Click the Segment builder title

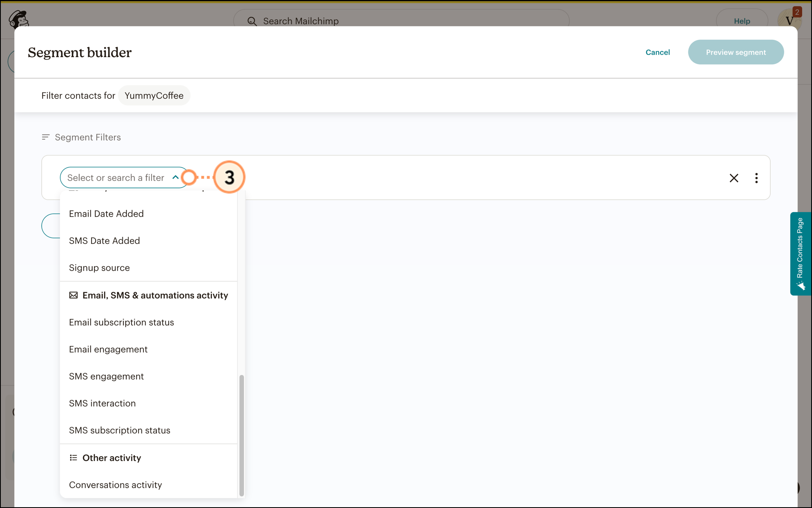[80, 52]
